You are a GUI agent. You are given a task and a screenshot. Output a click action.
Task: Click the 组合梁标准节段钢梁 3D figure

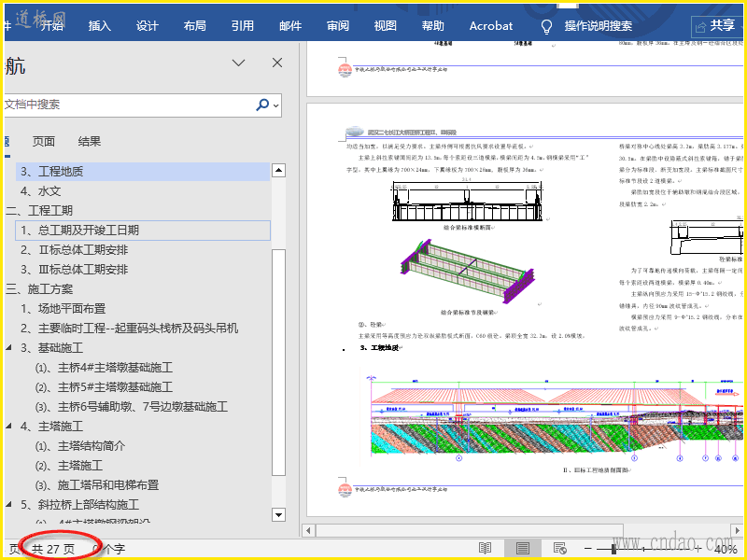click(469, 271)
